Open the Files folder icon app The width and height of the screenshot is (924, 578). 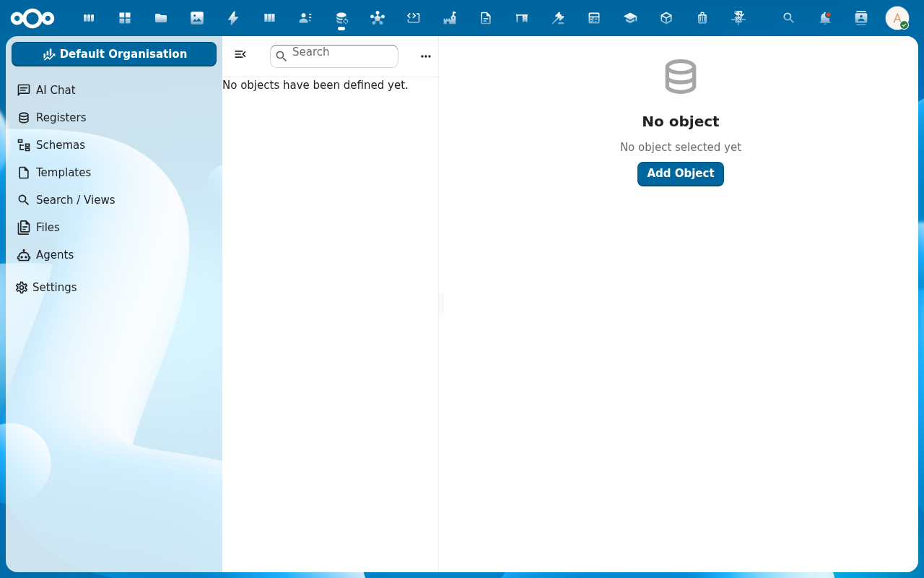tap(161, 18)
